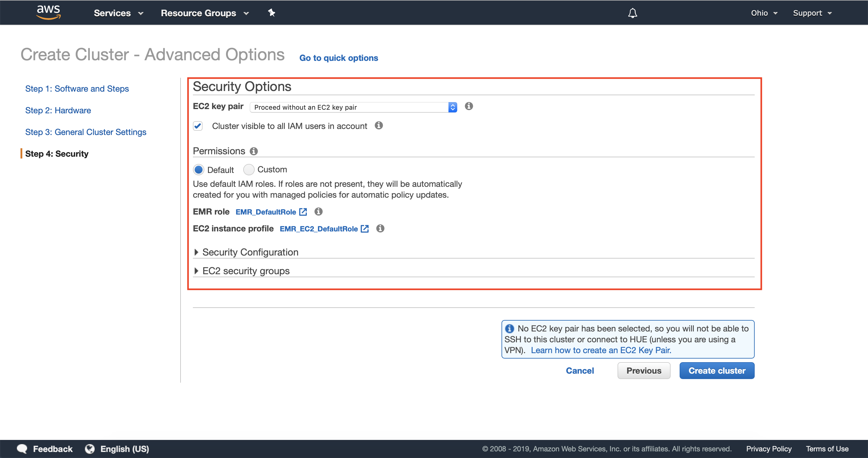
Task: Click the pushpin shortcut icon
Action: point(272,13)
